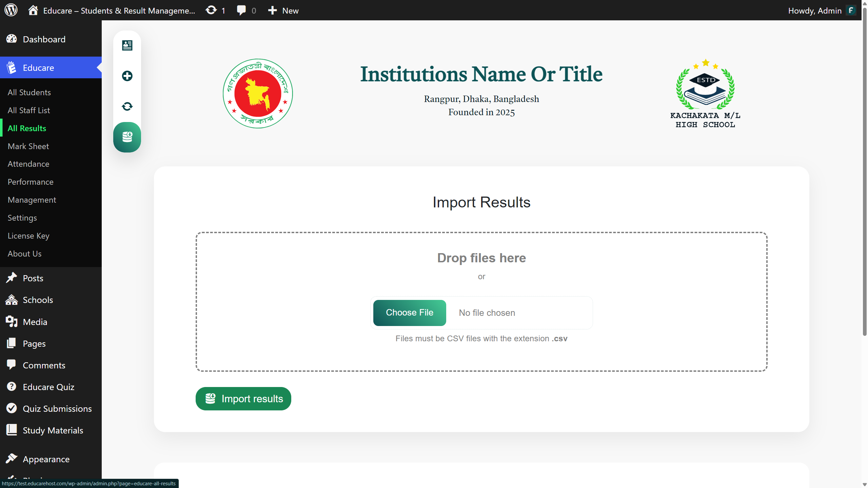
Task: Click the green Import results button
Action: point(243,399)
